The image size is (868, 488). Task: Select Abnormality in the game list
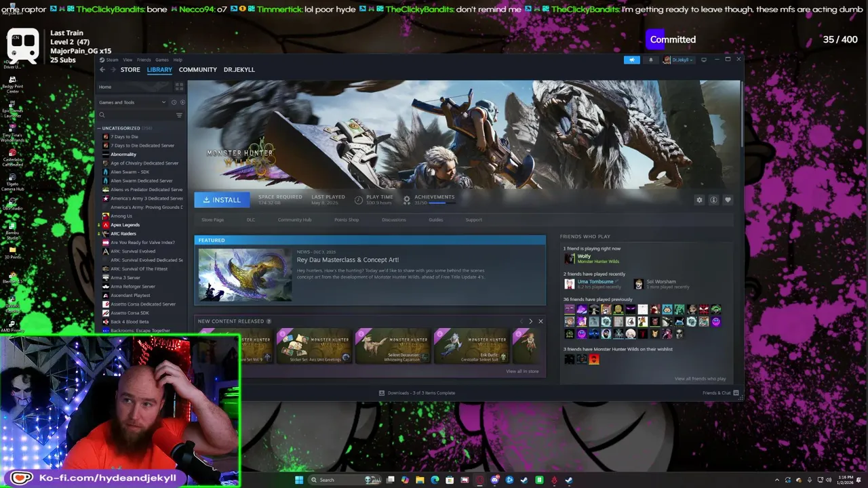pos(123,155)
